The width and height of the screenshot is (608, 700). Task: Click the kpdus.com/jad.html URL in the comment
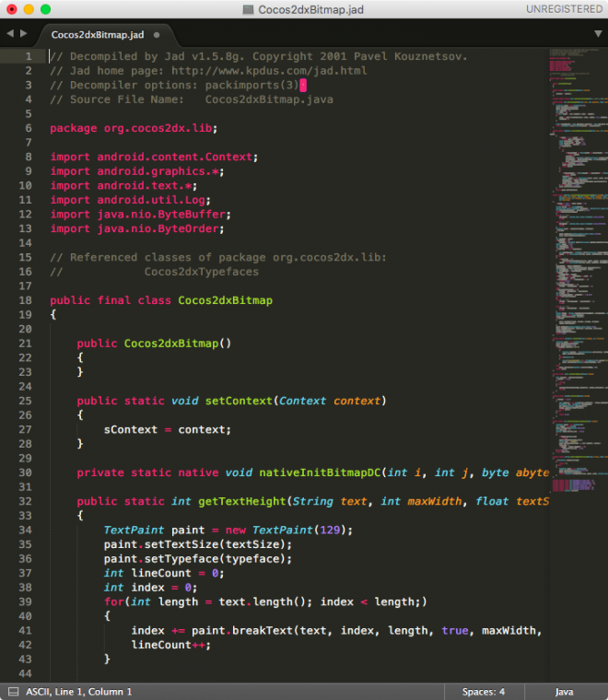[x=268, y=71]
